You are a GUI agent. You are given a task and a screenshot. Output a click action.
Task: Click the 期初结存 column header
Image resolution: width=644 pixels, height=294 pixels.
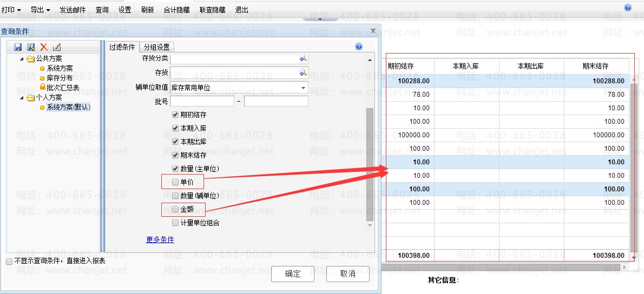400,65
